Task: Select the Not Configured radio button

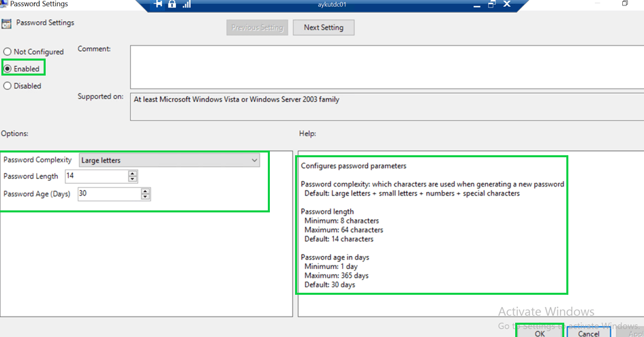Action: [x=7, y=52]
